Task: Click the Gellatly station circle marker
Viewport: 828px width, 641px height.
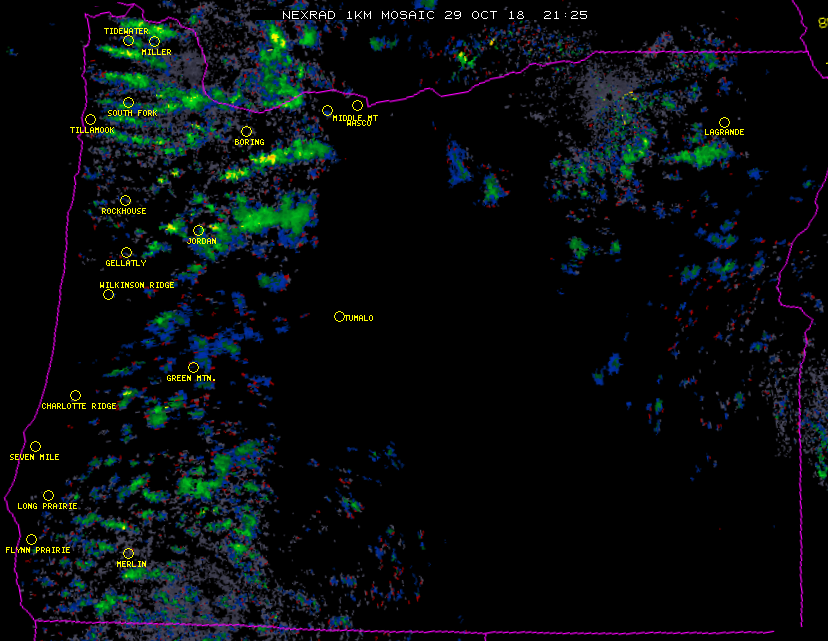Action: tap(126, 253)
